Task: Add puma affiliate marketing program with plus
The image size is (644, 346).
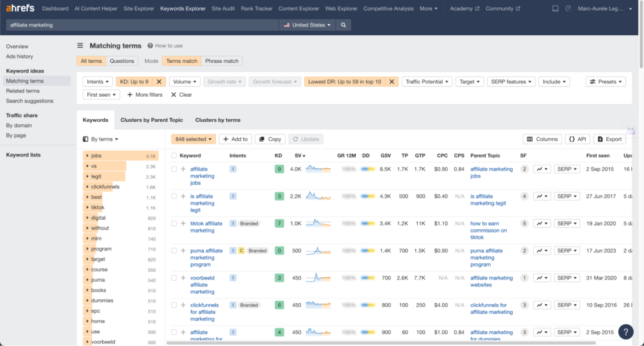Action: (x=183, y=251)
